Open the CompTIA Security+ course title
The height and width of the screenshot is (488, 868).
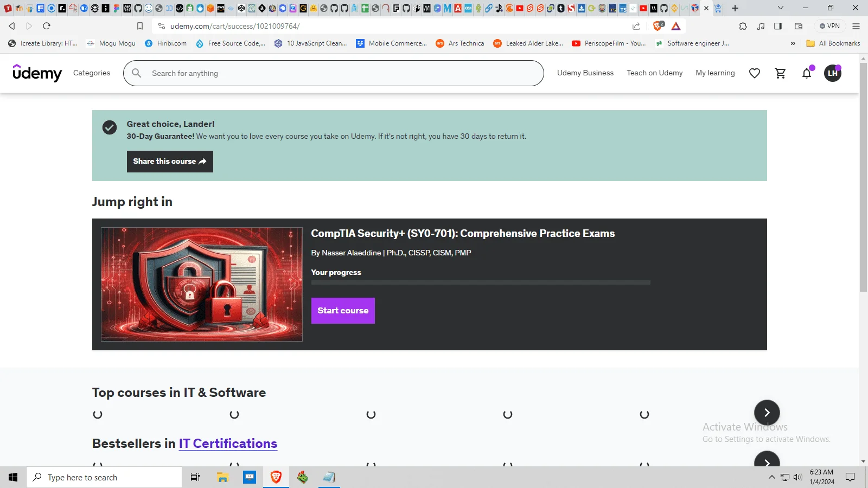[x=463, y=234]
